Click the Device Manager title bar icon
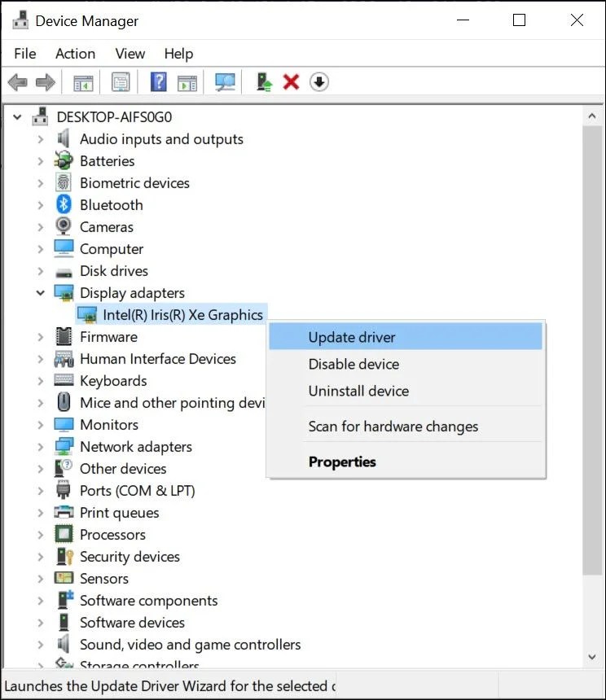 [x=20, y=20]
